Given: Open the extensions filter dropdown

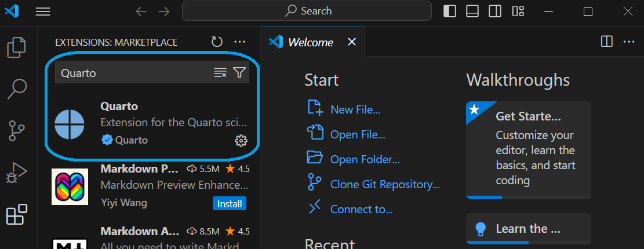Looking at the screenshot, I should click(239, 73).
